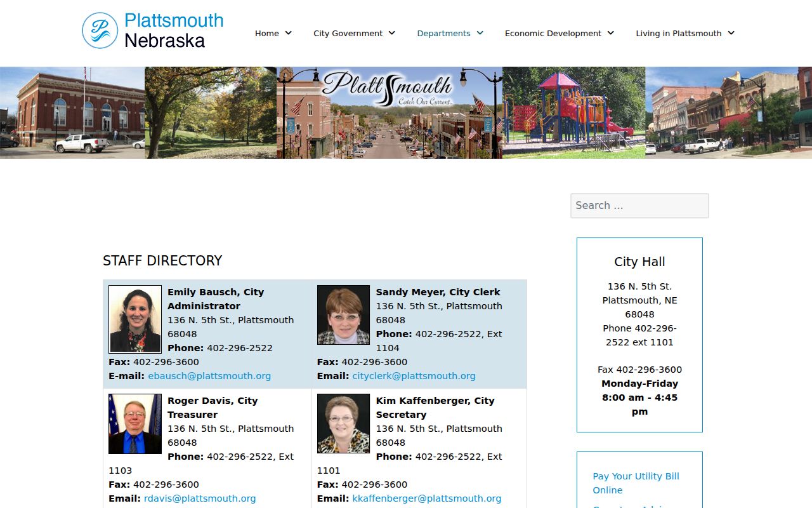Open the Living in Plattsmouth menu
The width and height of the screenshot is (812, 508).
[679, 33]
